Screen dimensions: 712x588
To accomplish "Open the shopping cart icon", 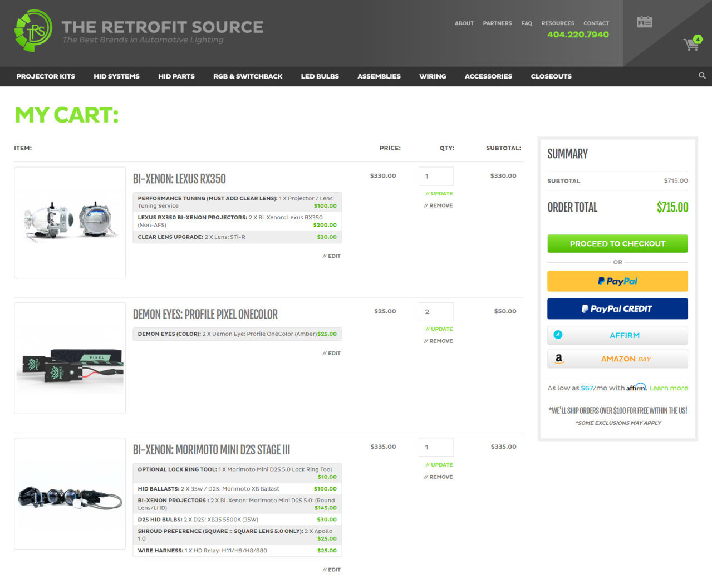I will pyautogui.click(x=692, y=43).
